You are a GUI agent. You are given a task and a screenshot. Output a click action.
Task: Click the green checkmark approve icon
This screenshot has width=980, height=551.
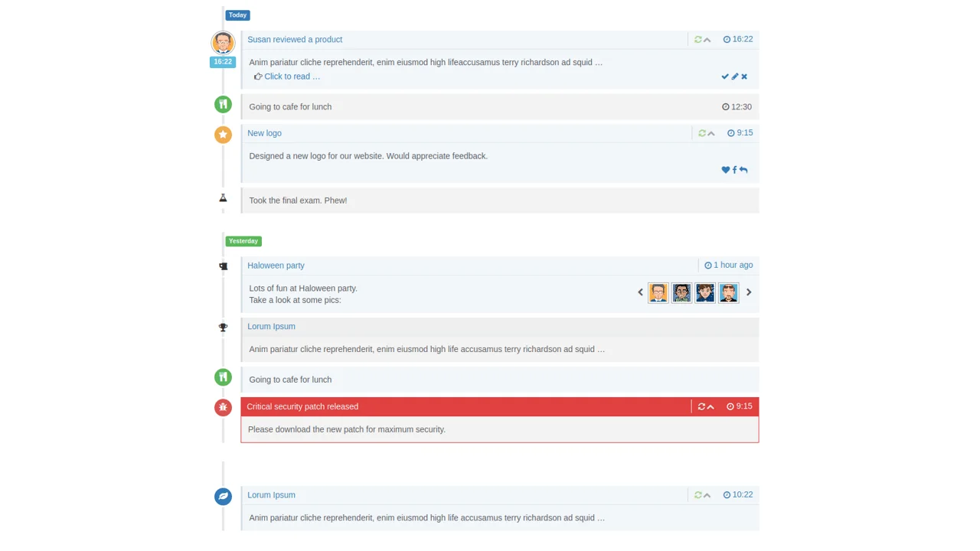coord(725,77)
